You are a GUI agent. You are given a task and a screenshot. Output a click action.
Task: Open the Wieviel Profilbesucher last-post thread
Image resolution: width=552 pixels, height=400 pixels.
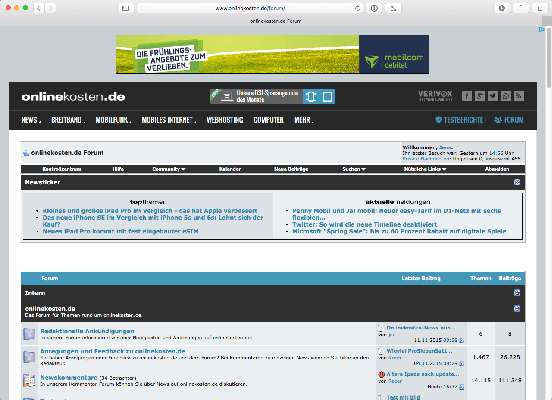point(419,351)
